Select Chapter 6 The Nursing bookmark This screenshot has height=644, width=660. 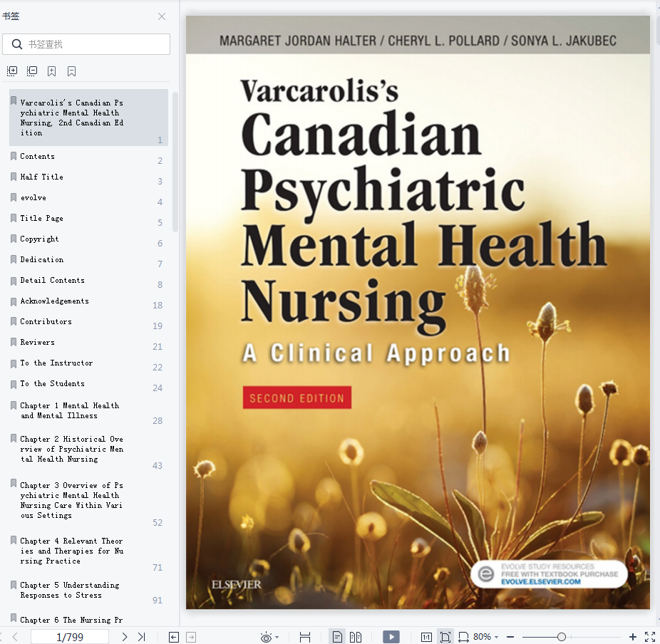point(71,620)
